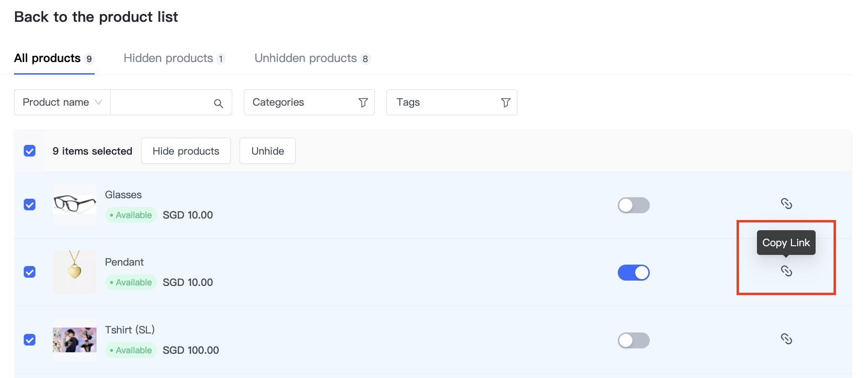Switch to the Hidden products tab
This screenshot has height=378, width=868.
[174, 59]
